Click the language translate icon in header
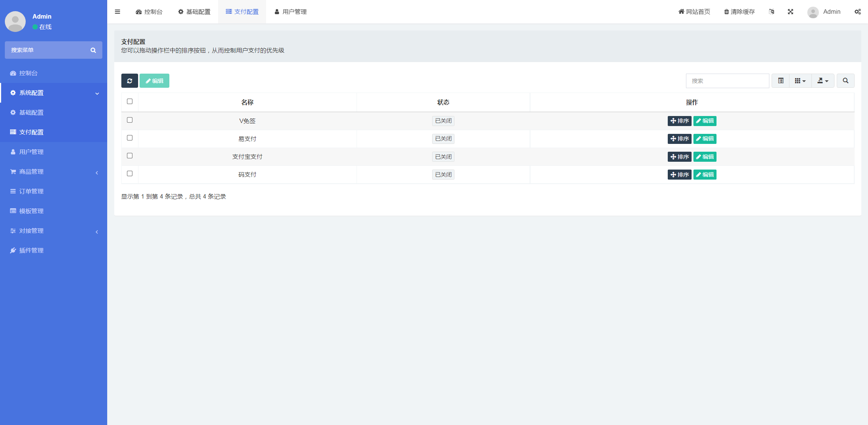Screen dimensions: 868x425 [x=772, y=12]
